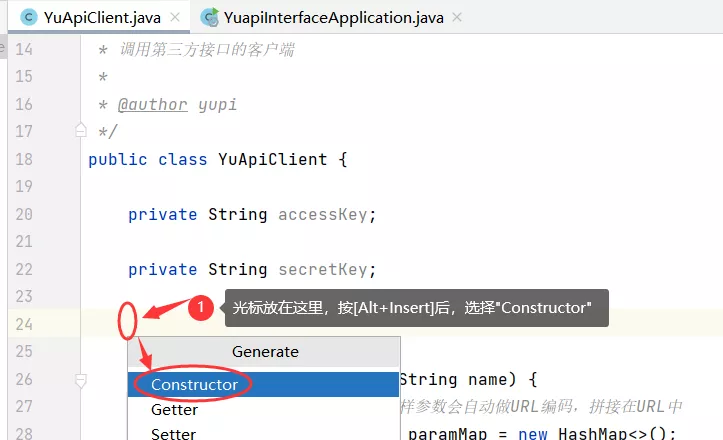Click line number 20 in the gutter
The width and height of the screenshot is (723, 440).
point(24,214)
